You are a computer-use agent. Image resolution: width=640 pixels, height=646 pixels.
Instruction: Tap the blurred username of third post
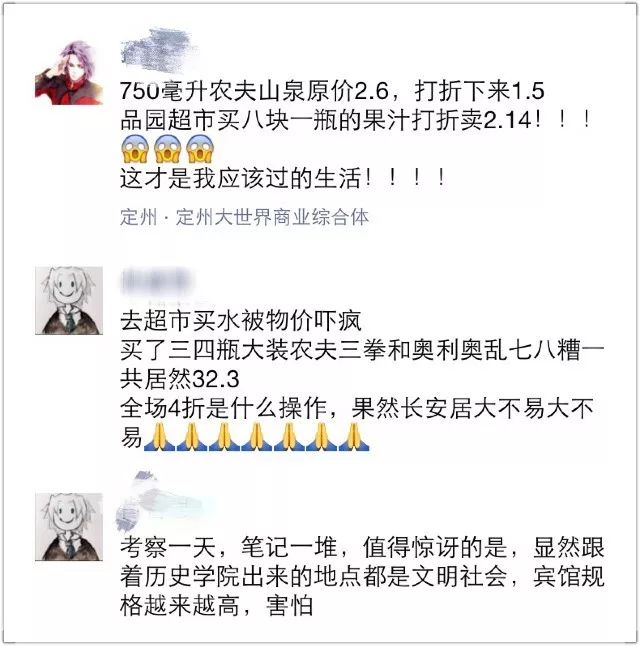(165, 501)
